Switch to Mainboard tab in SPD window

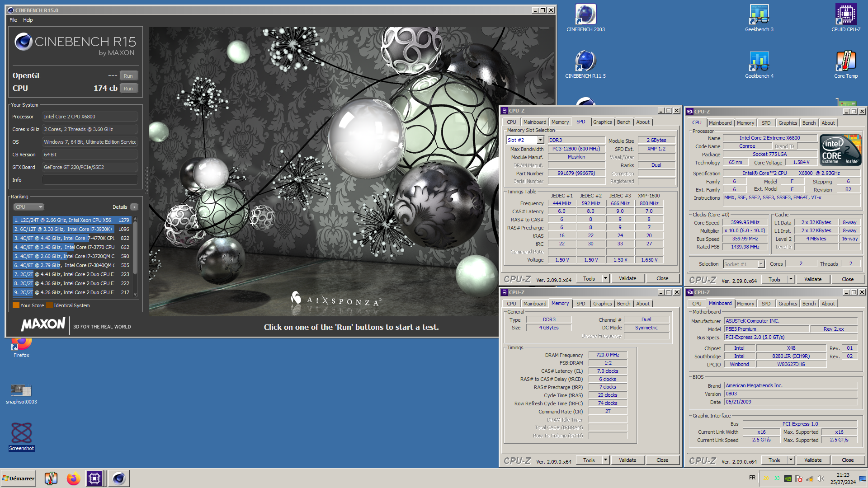coord(534,122)
